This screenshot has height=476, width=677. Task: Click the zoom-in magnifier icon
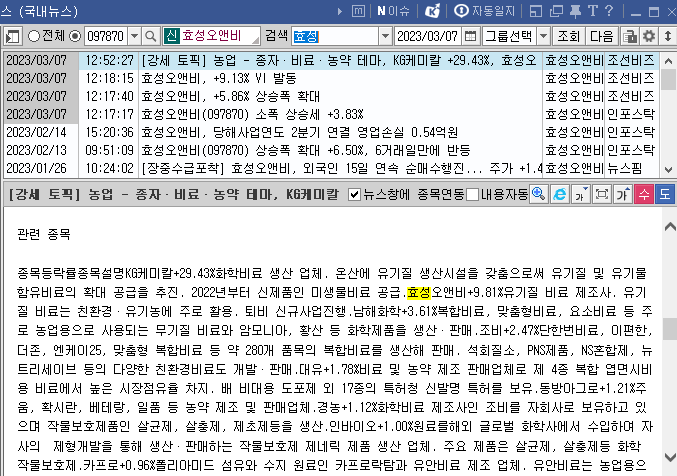(538, 194)
